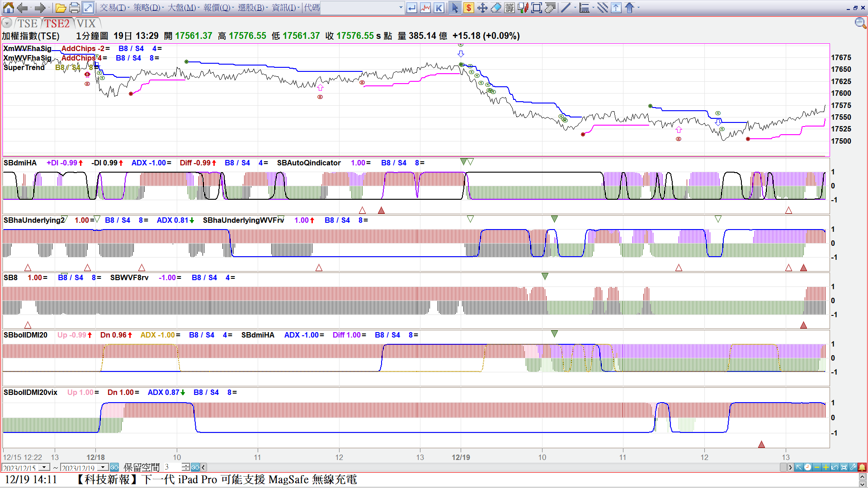
Task: Open the 策略(D) menu
Action: click(x=147, y=8)
